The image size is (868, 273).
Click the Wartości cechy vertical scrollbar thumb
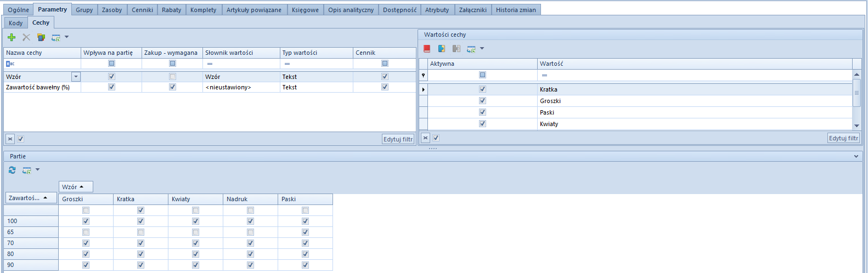click(856, 93)
